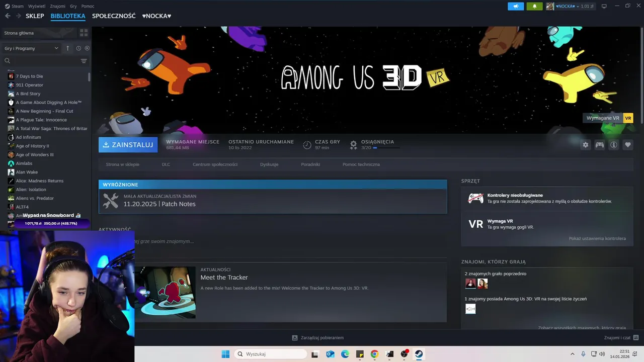Open Poradniki link
This screenshot has width=644, height=362.
(310, 164)
